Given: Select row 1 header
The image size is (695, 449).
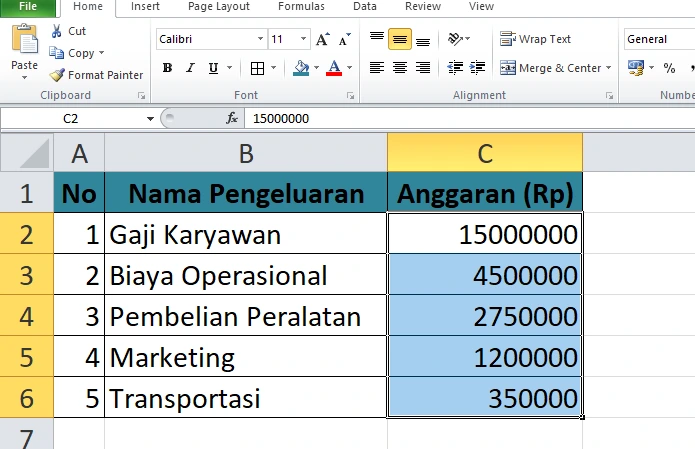Looking at the screenshot, I should point(27,193).
